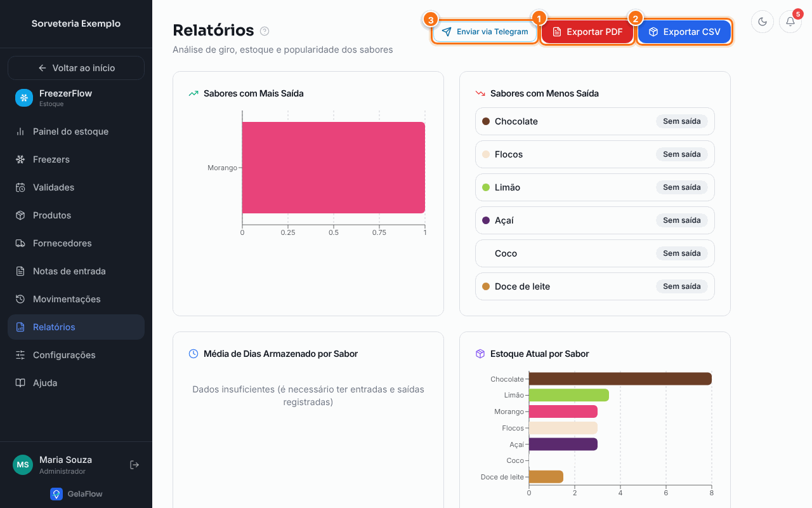Click the trending-up icon in Sabores com Mais Saída

click(193, 93)
